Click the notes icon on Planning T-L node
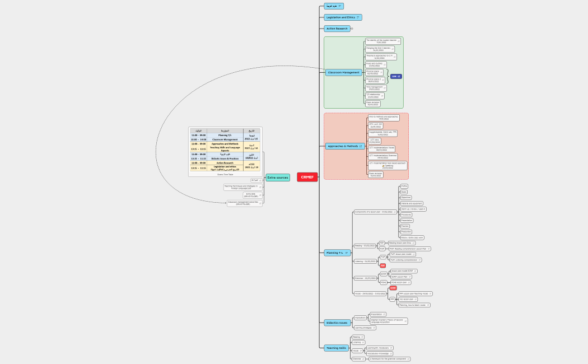This screenshot has height=364, width=588. [347, 253]
